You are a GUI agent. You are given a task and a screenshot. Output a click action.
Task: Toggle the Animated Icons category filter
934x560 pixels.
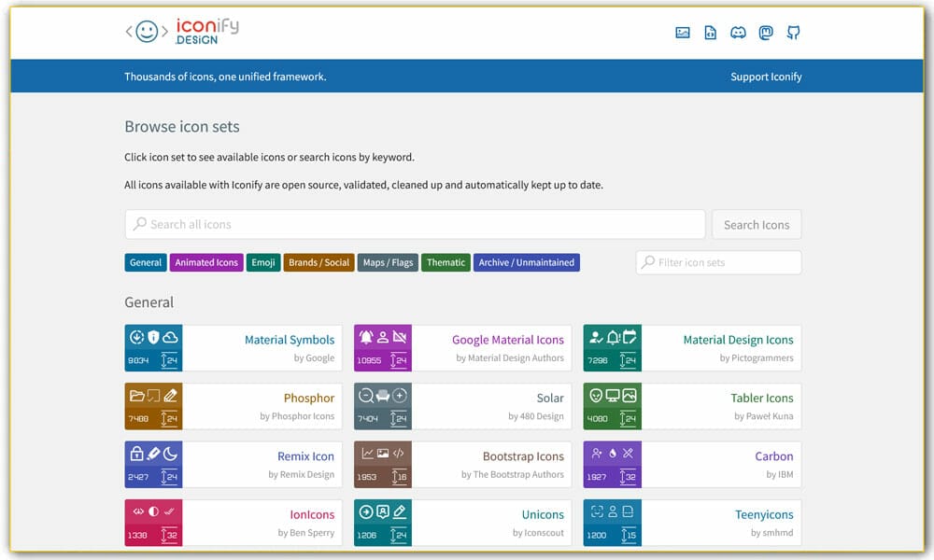206,262
